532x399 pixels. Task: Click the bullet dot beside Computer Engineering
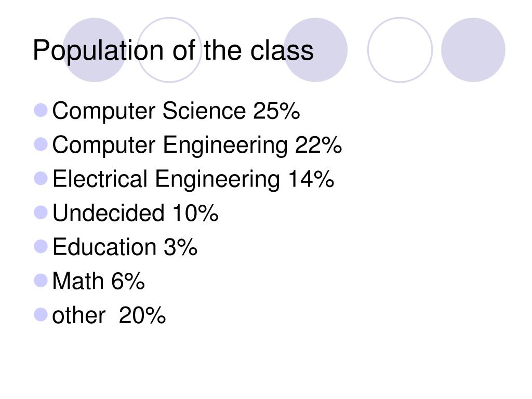coord(41,144)
